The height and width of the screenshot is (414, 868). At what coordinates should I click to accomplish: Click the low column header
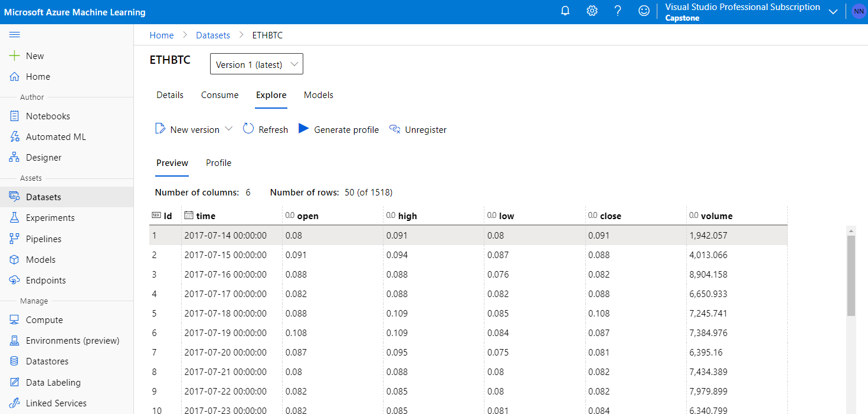pyautogui.click(x=535, y=216)
